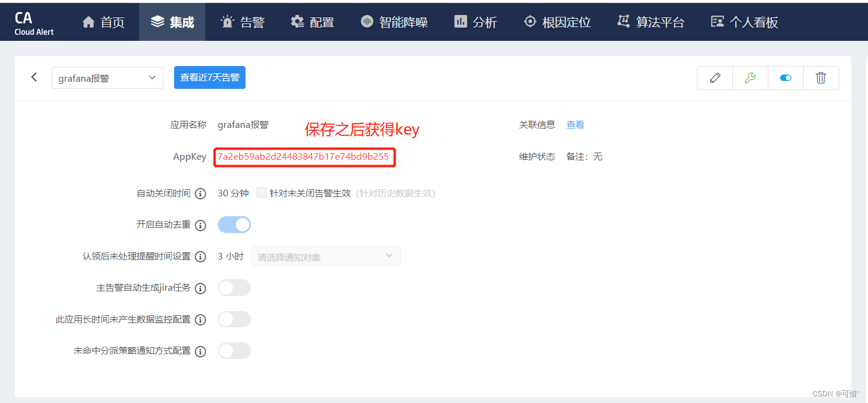Click the info icon next to 自动关闭时间
Screen dimensions: 868x403
click(200, 193)
